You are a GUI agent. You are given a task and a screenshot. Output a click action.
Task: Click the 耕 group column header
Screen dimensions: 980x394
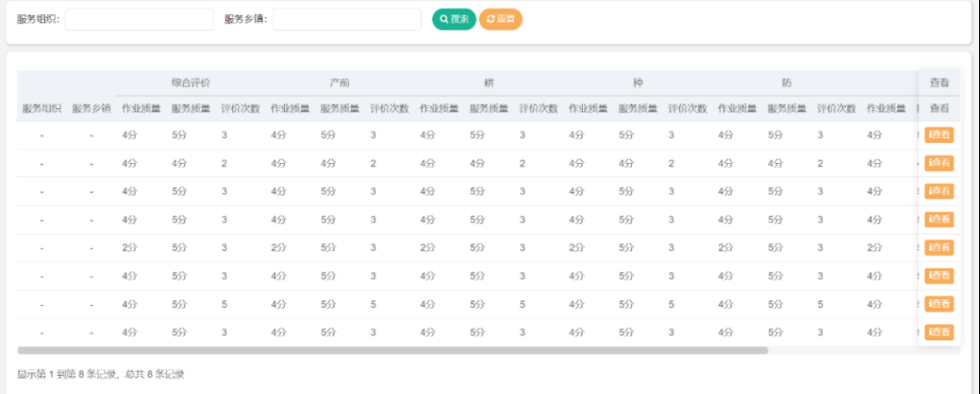(489, 83)
